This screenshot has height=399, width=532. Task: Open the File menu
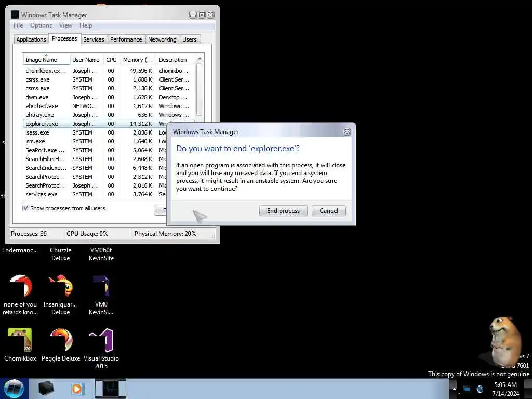(18, 25)
